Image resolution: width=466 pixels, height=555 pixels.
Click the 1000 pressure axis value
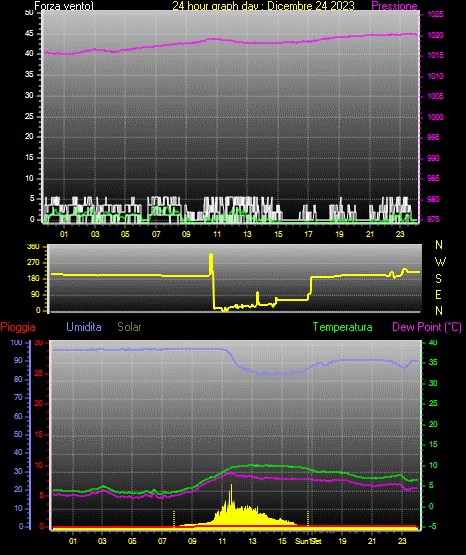[x=435, y=117]
